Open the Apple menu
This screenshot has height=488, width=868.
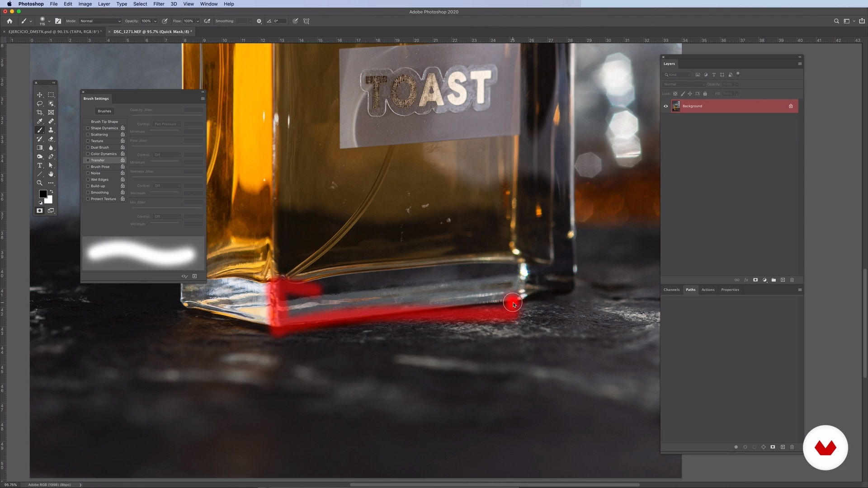[x=9, y=4]
